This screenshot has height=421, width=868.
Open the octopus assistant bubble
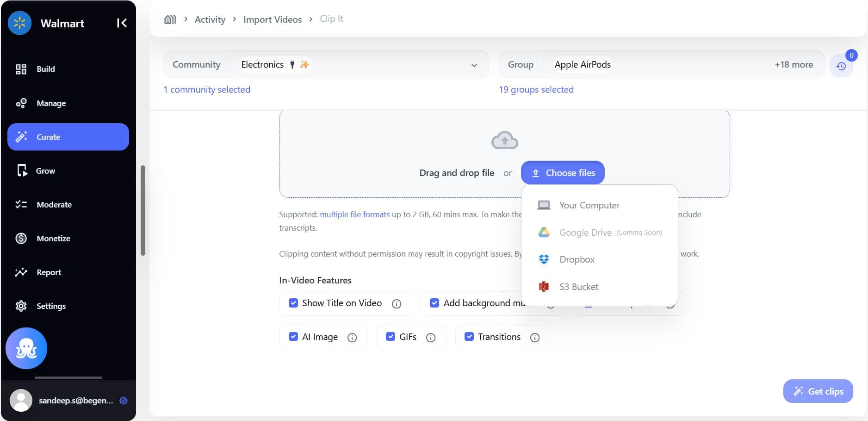click(26, 348)
